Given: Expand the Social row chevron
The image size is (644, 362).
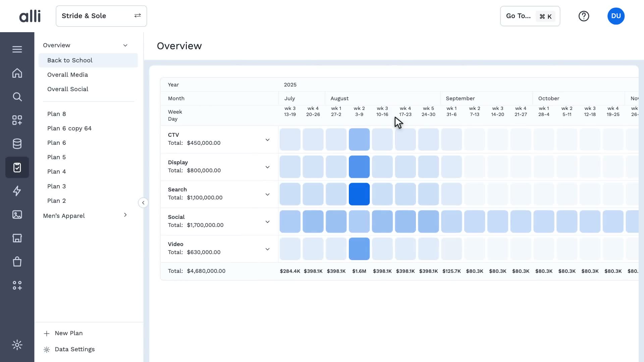Looking at the screenshot, I should [267, 222].
